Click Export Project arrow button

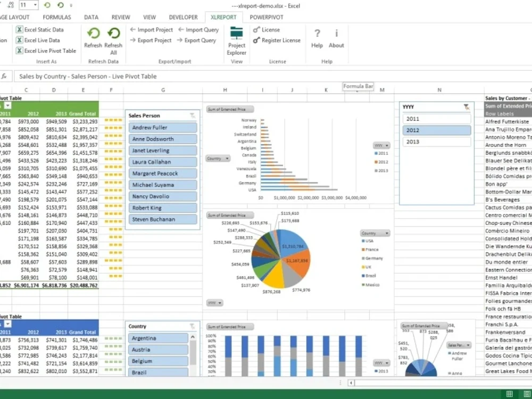point(133,40)
